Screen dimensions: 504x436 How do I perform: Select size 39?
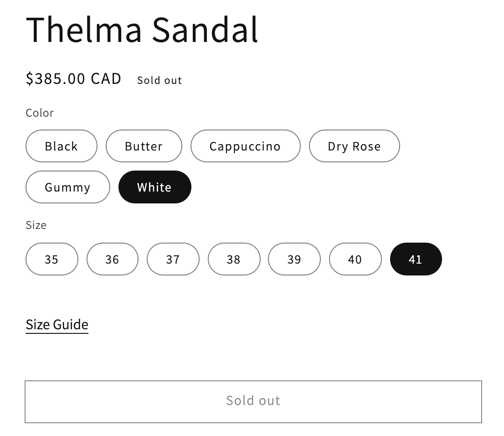click(x=294, y=259)
